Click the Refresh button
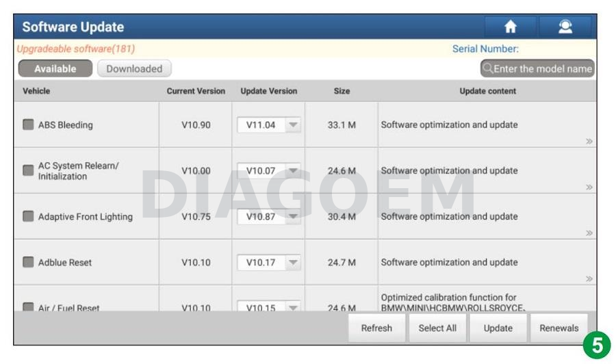This screenshot has width=616, height=364. tap(376, 328)
